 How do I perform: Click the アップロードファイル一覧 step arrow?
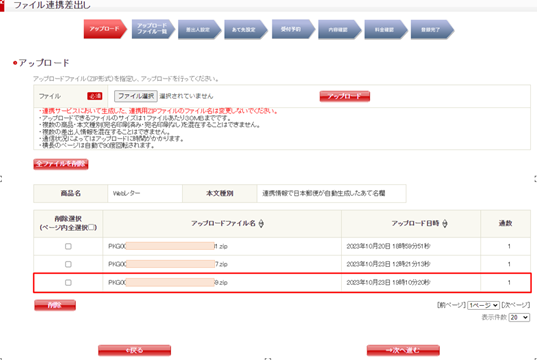click(x=153, y=29)
